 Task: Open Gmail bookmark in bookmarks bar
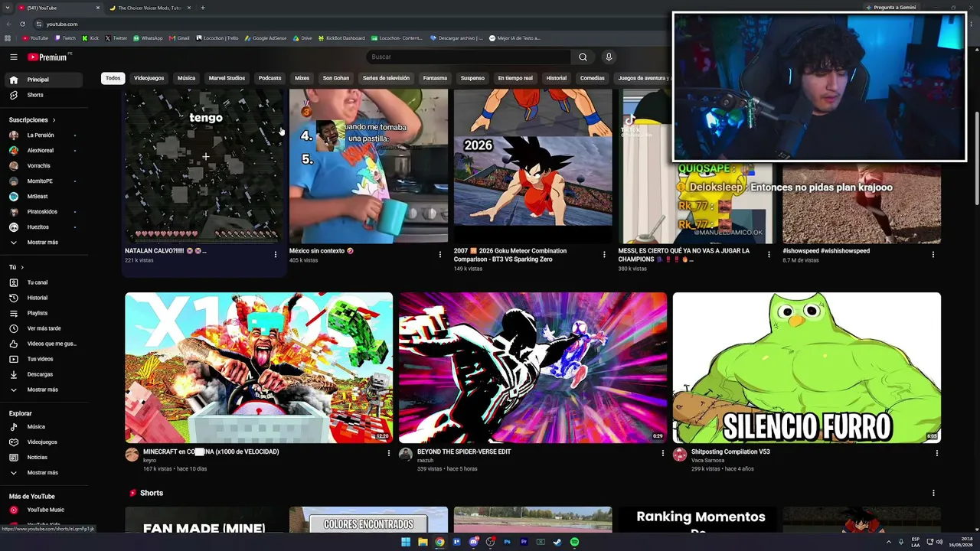(179, 38)
